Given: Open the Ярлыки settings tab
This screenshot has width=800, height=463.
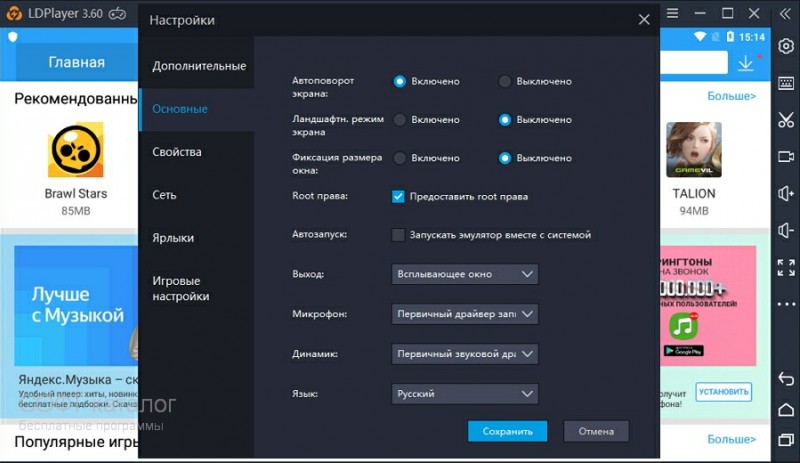Looking at the screenshot, I should pos(196,238).
